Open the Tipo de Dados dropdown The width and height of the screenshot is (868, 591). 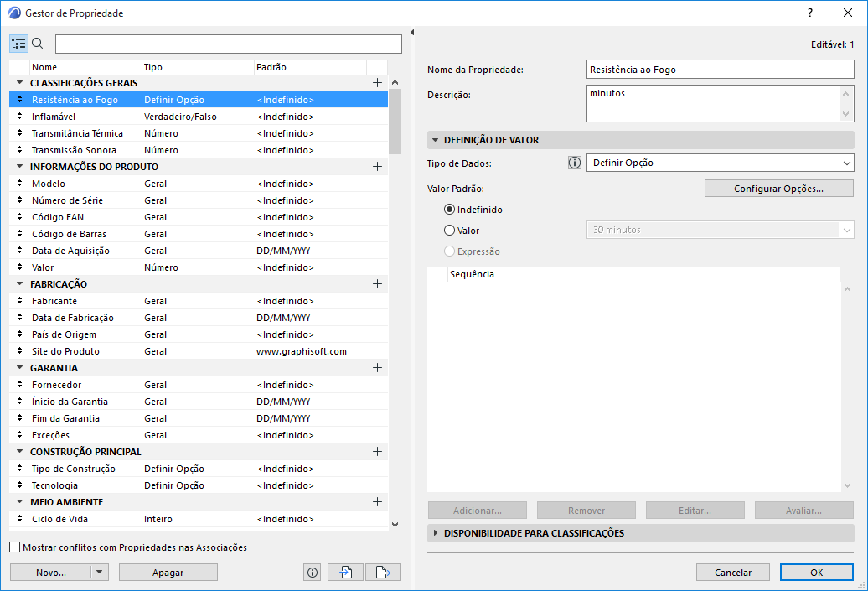click(x=721, y=163)
